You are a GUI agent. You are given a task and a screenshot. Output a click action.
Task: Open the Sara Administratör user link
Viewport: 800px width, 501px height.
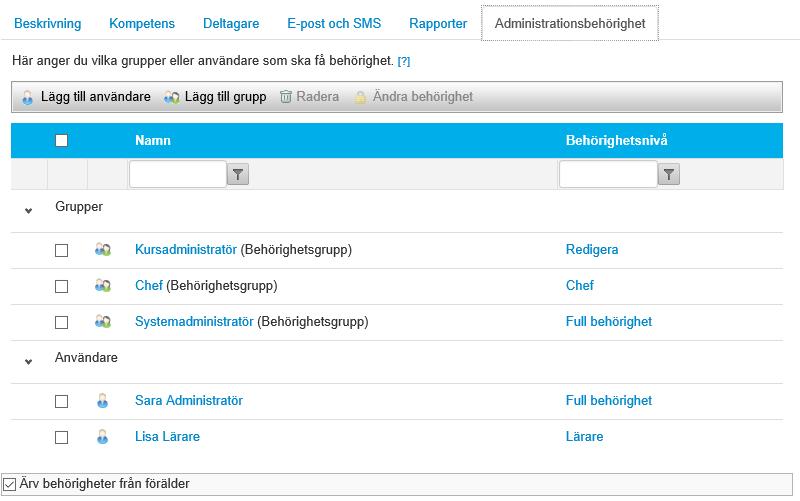click(189, 400)
